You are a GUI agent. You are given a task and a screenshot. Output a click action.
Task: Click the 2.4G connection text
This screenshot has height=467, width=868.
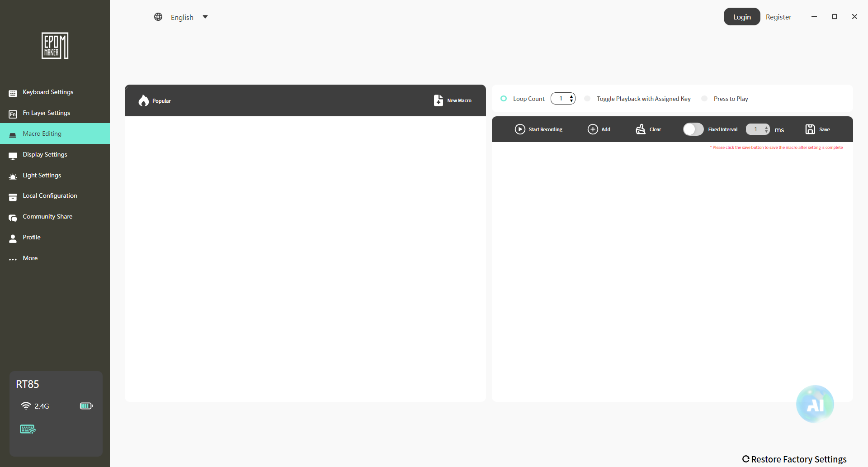click(x=42, y=406)
